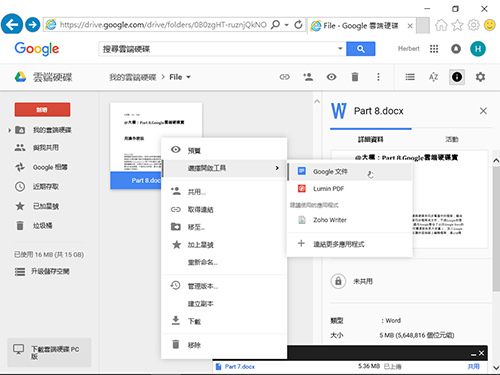Open the account avatar H

click(x=478, y=49)
